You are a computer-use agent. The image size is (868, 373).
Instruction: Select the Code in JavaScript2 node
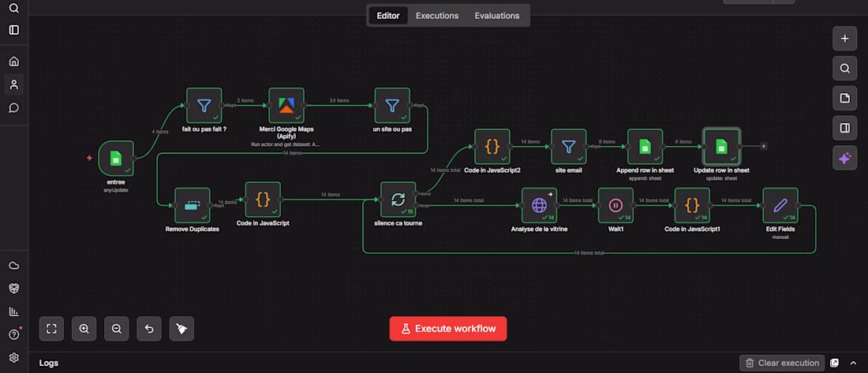click(x=492, y=147)
